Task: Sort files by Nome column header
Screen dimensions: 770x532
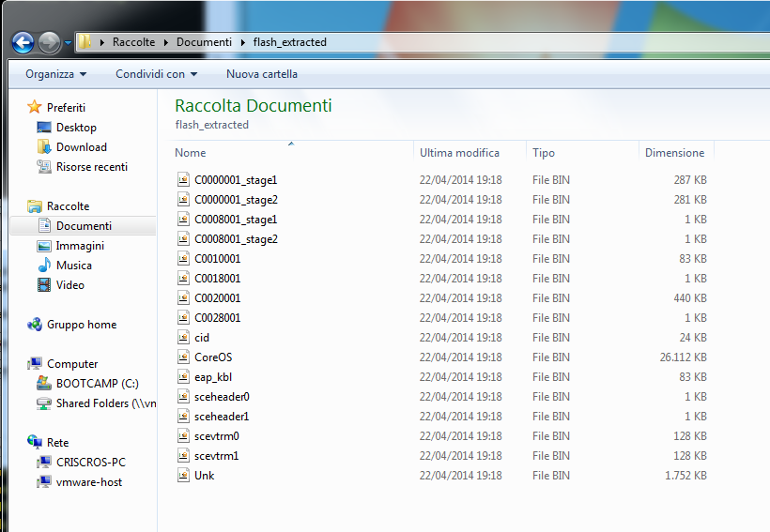Action: click(191, 153)
